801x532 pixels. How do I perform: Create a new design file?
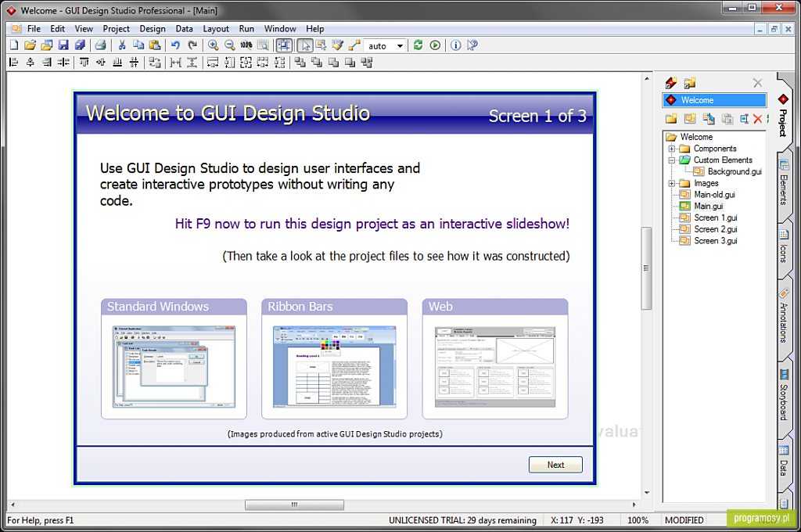pos(14,45)
